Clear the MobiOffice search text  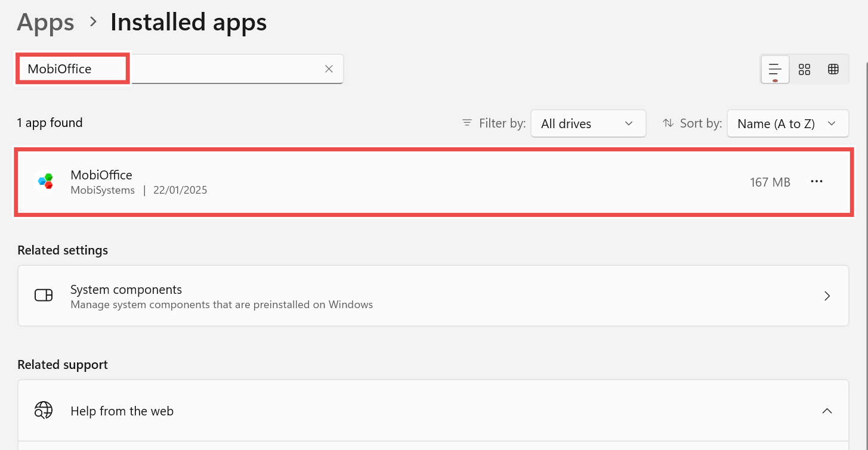coord(329,69)
